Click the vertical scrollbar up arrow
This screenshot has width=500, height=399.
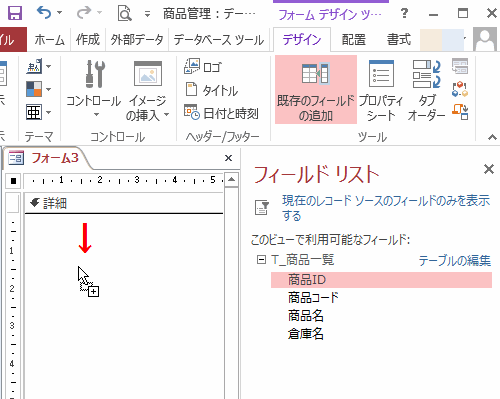point(231,180)
